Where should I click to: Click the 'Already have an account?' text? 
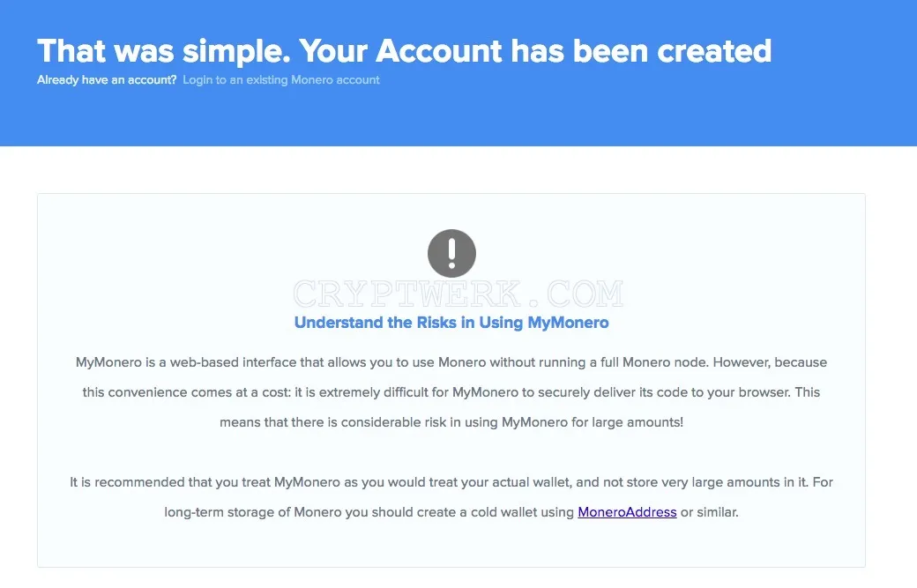click(x=107, y=80)
